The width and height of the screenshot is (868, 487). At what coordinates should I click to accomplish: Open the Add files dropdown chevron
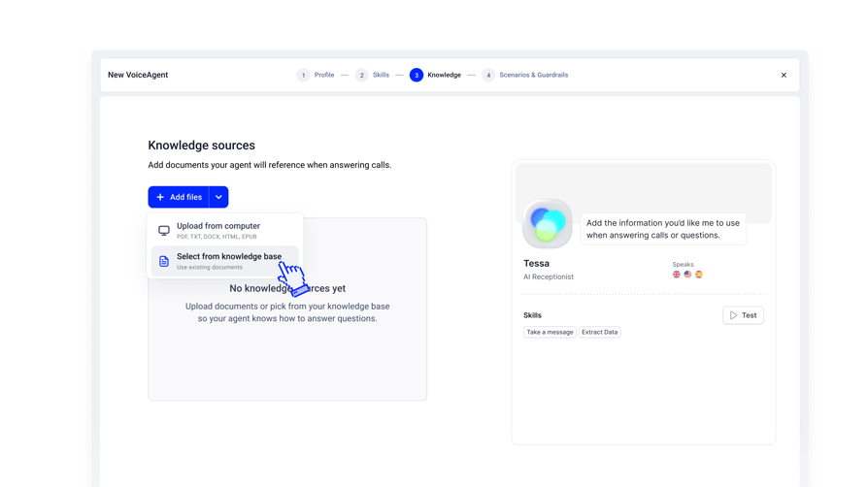(218, 197)
